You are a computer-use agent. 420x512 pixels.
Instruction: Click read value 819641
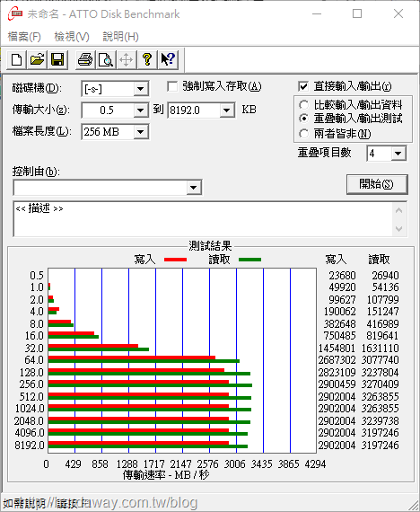[x=382, y=336]
